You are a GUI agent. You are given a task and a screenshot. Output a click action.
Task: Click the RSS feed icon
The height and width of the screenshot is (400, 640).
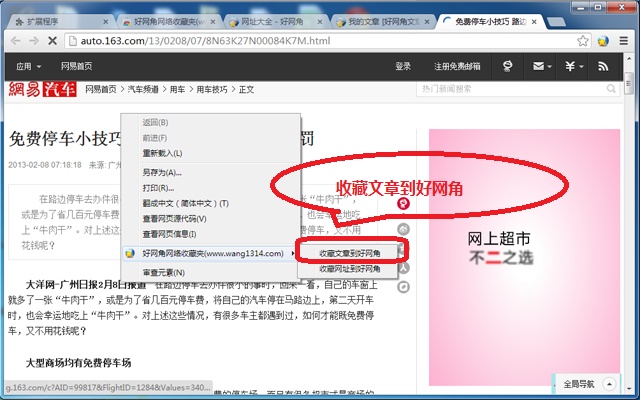click(603, 66)
